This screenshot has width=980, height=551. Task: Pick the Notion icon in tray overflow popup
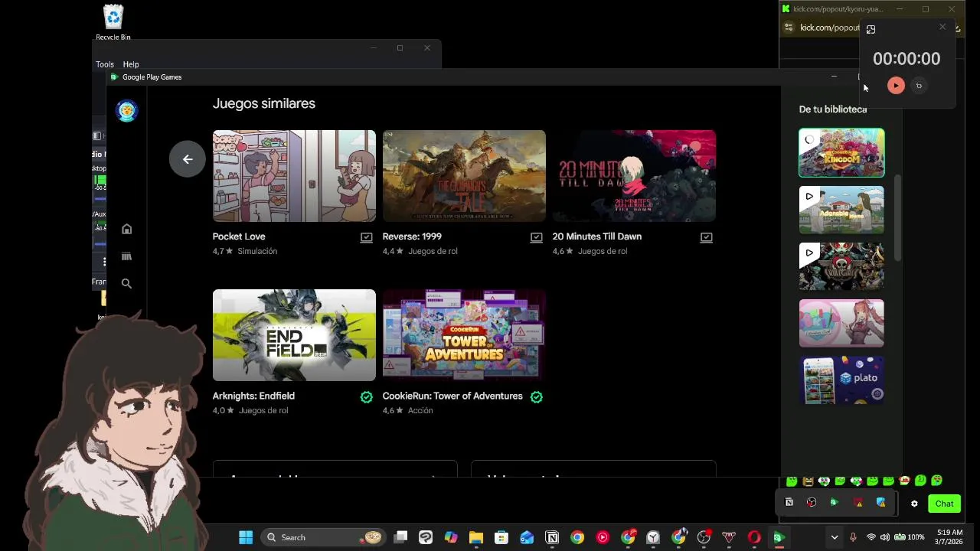pos(789,503)
